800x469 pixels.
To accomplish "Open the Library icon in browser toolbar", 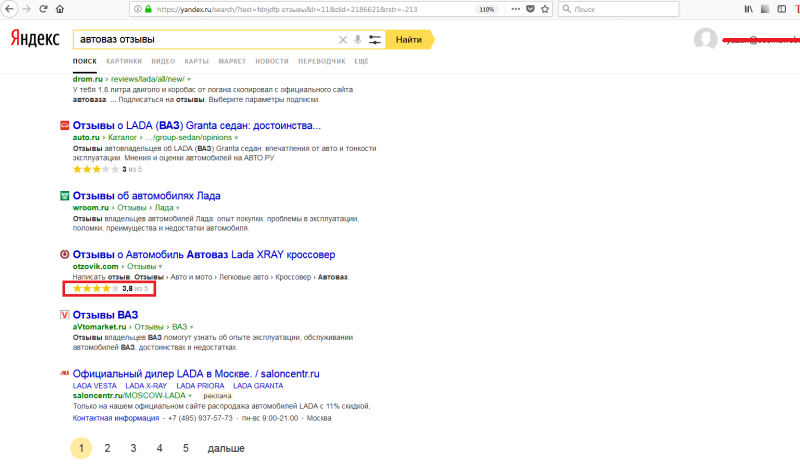I will [748, 9].
